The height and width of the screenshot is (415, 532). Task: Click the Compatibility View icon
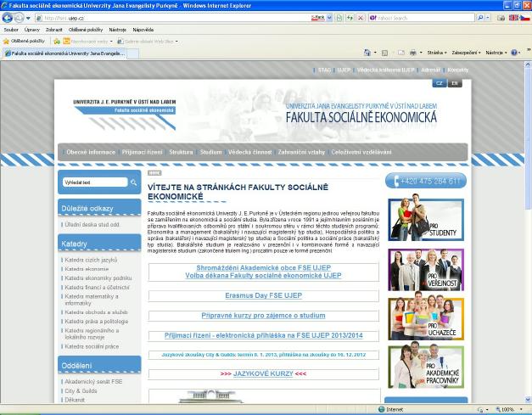[x=339, y=18]
